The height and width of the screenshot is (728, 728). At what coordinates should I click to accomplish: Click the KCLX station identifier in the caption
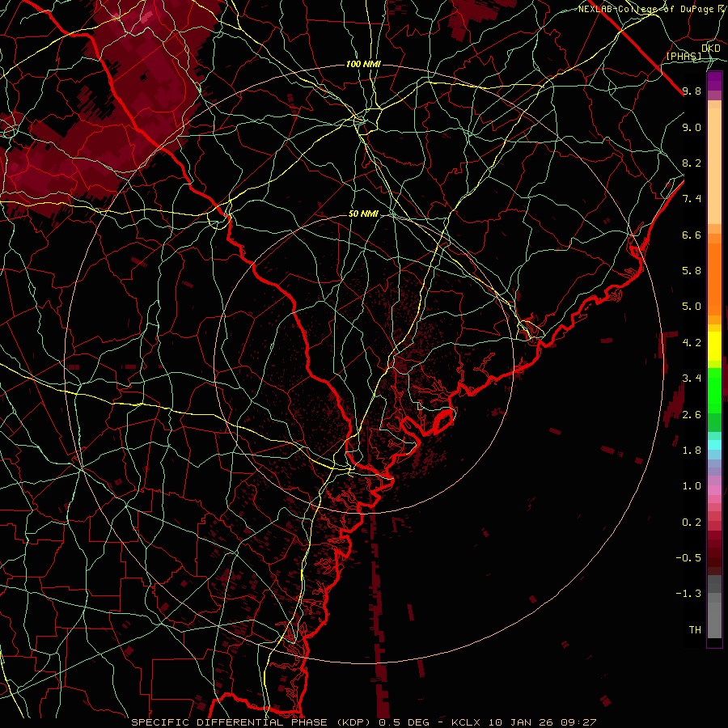tap(466, 722)
